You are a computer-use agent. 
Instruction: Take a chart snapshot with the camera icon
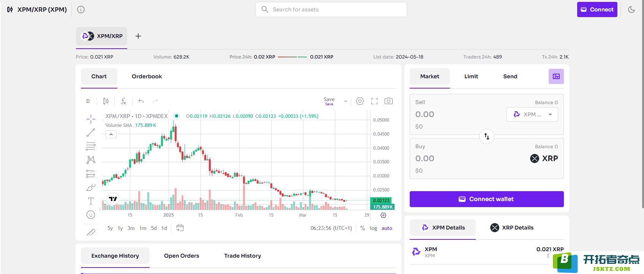click(388, 101)
